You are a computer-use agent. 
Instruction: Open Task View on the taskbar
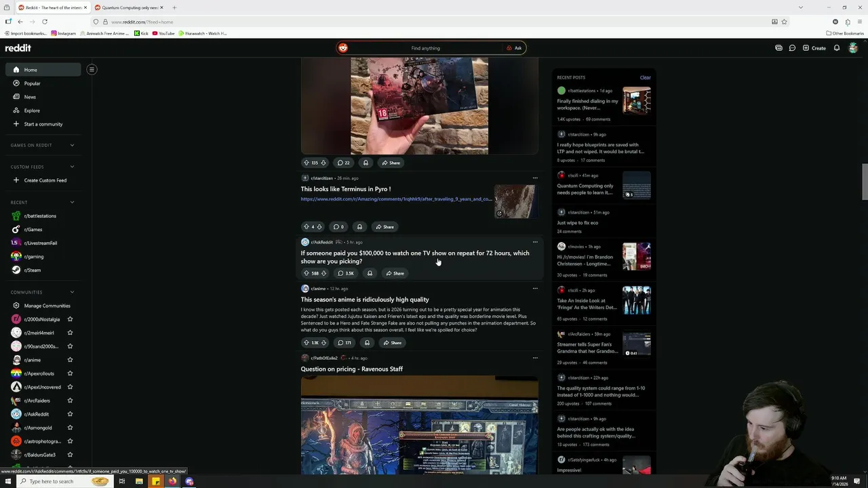(x=122, y=481)
